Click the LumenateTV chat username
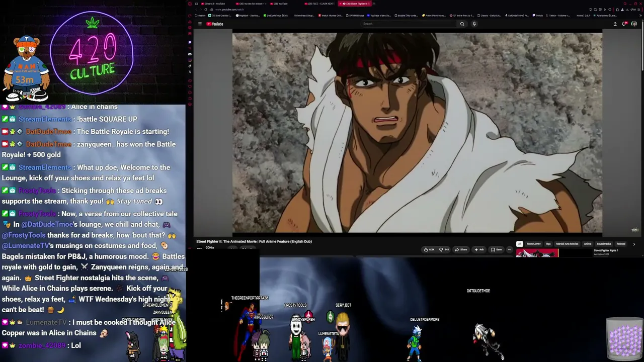 pos(46,322)
